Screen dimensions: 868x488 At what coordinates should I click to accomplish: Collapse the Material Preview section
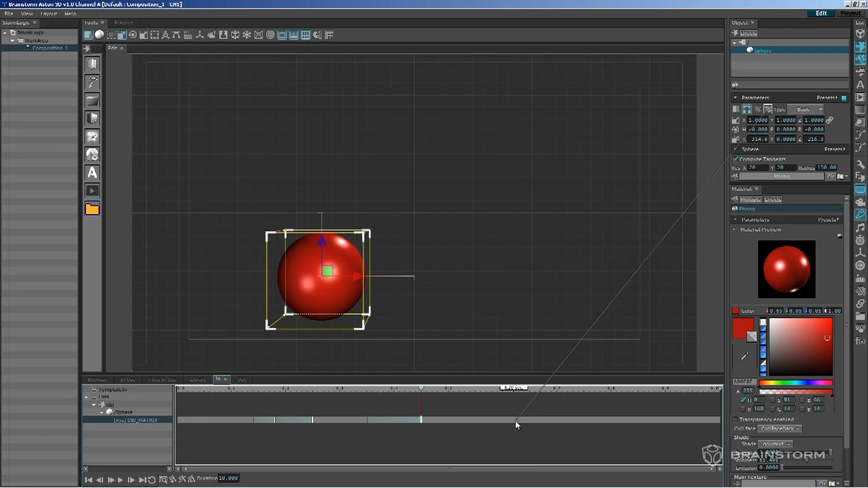pos(734,230)
